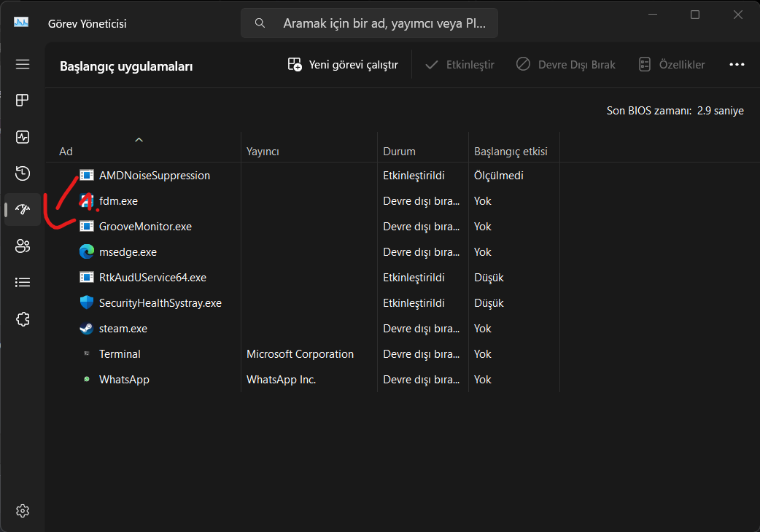Sort by the Başlangıç etkisi column
Screen dimensions: 760x532
[511, 152]
